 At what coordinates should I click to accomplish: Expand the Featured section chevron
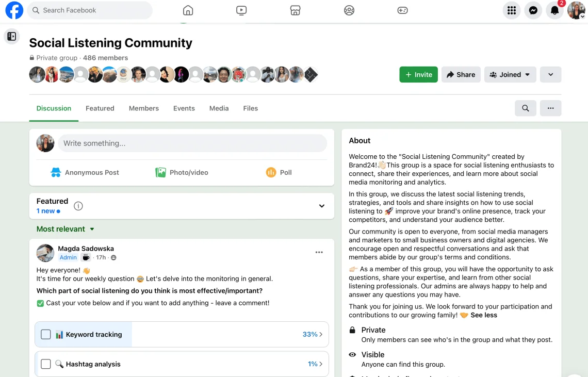(321, 206)
